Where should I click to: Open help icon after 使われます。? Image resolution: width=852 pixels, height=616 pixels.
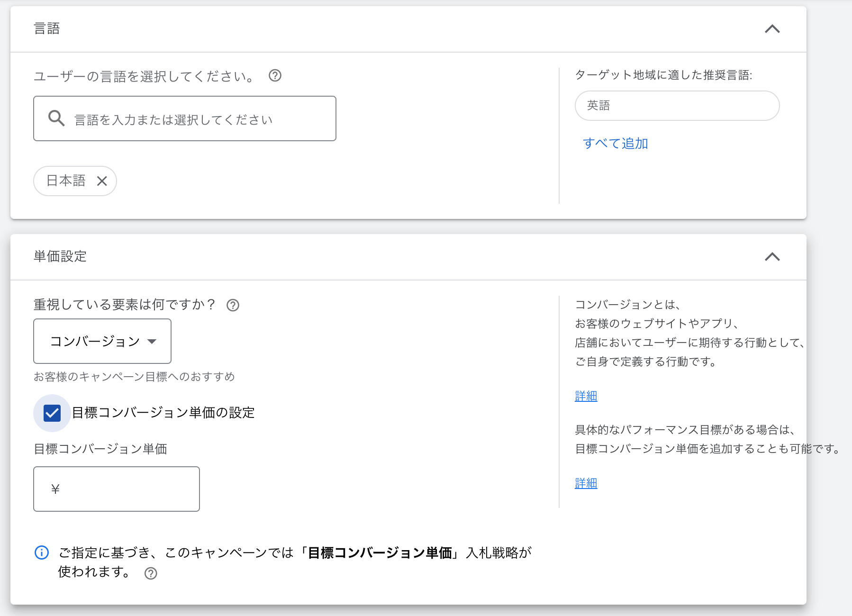click(151, 573)
